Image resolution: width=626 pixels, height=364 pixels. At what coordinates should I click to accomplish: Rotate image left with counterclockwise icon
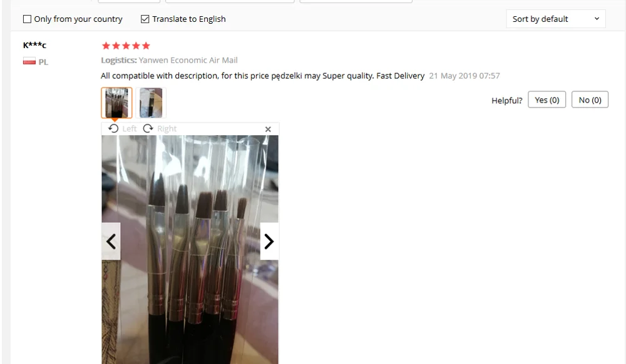coord(113,128)
